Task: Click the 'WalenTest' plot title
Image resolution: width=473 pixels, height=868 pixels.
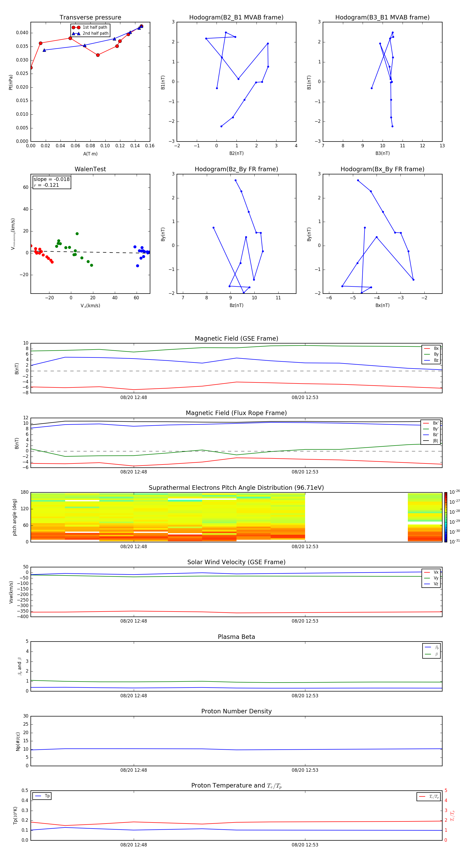Action: [x=90, y=169]
